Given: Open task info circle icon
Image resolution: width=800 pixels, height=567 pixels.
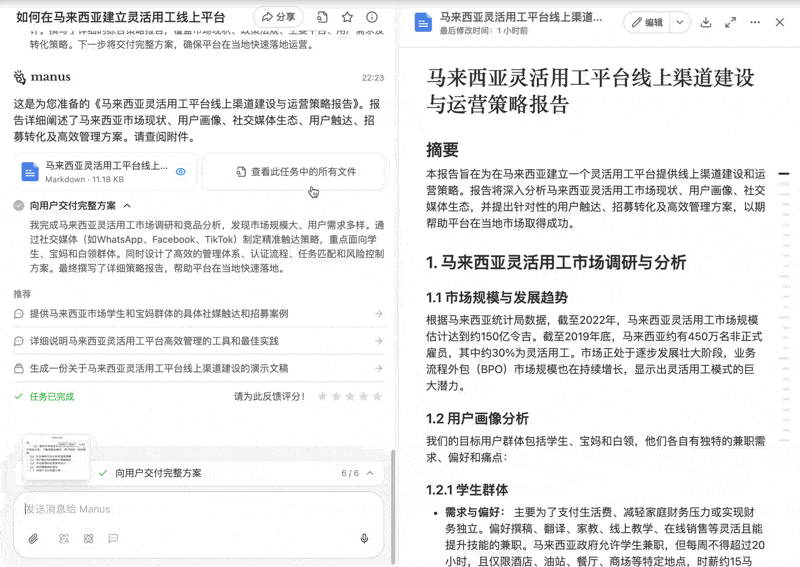Looking at the screenshot, I should pyautogui.click(x=372, y=17).
